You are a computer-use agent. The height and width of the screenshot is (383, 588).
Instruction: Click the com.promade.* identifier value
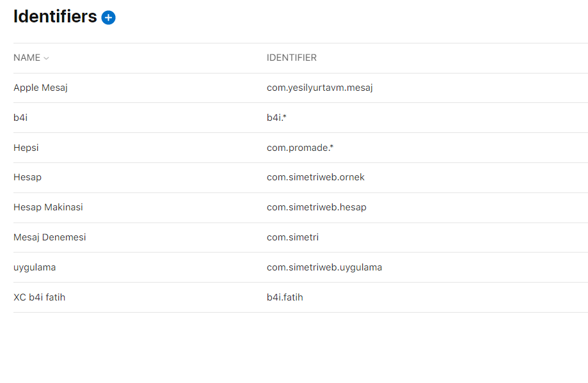(x=300, y=148)
